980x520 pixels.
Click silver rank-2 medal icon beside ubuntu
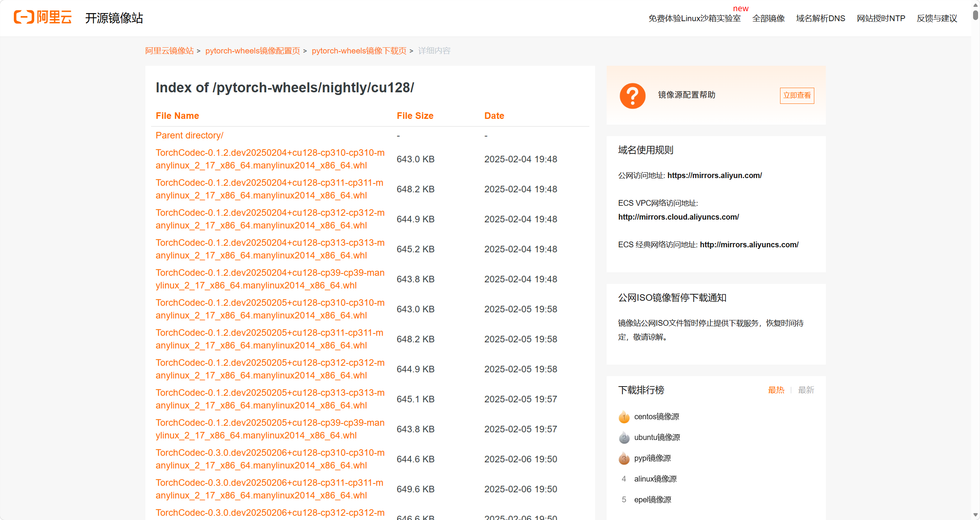tap(624, 437)
